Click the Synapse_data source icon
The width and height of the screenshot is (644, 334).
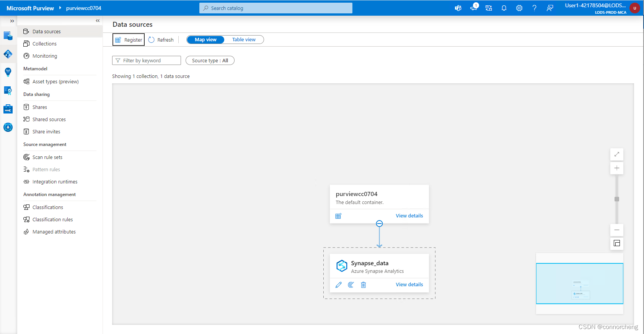342,266
